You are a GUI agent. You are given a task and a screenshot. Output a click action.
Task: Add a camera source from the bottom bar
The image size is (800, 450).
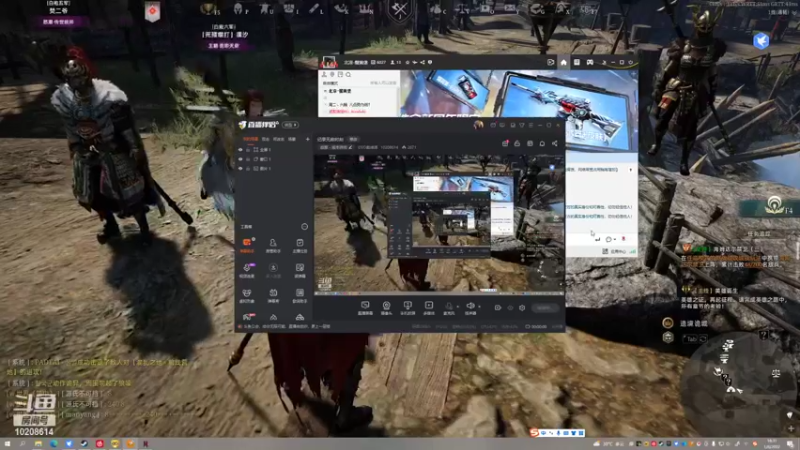coord(386,308)
